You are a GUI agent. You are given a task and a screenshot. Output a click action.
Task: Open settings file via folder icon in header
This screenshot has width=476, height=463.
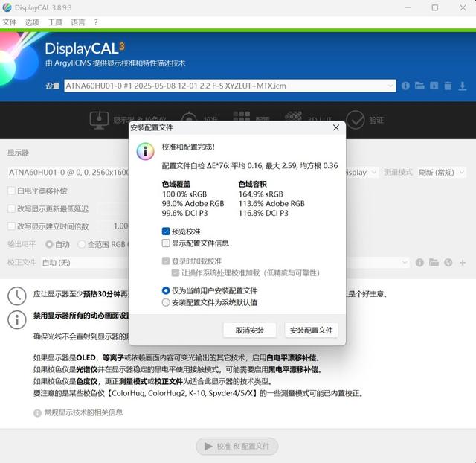click(419, 86)
